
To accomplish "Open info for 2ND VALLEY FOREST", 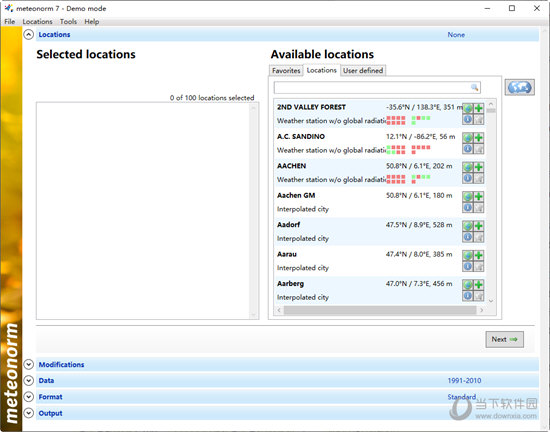I will tap(468, 120).
